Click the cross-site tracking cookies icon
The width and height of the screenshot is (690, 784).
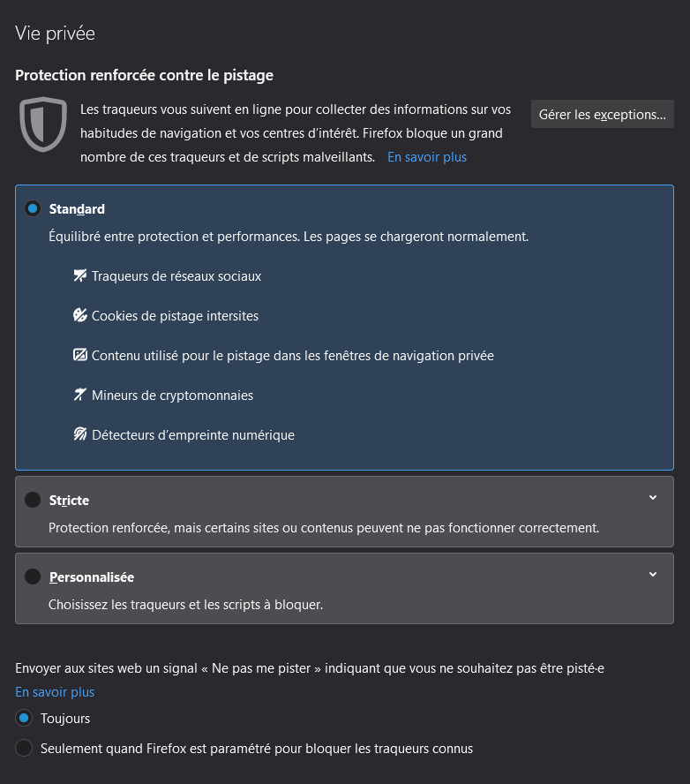tap(79, 316)
